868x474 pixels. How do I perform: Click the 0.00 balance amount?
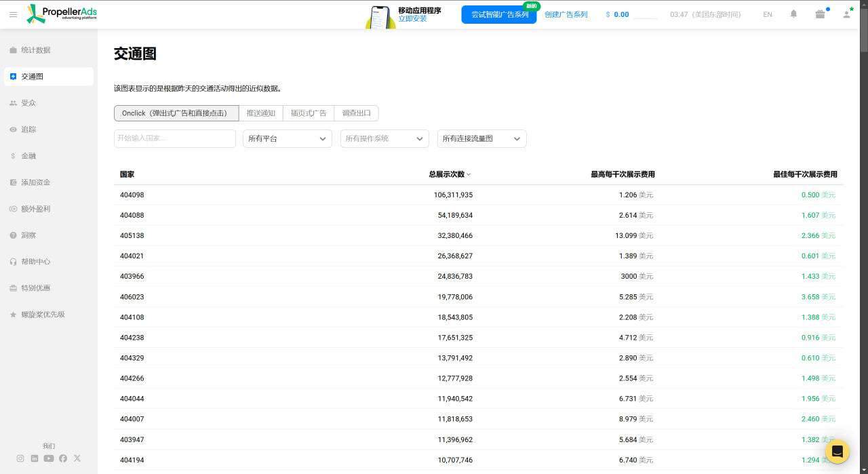621,14
